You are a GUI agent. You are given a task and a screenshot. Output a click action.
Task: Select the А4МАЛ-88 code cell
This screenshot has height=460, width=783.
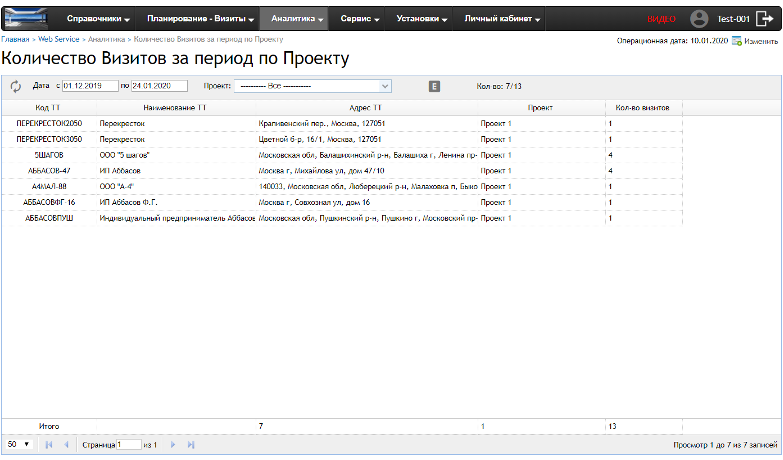click(49, 187)
